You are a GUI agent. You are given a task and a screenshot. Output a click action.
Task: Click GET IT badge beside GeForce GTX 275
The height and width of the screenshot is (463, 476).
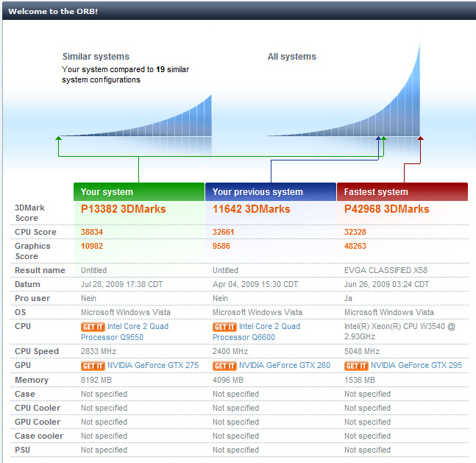93,366
